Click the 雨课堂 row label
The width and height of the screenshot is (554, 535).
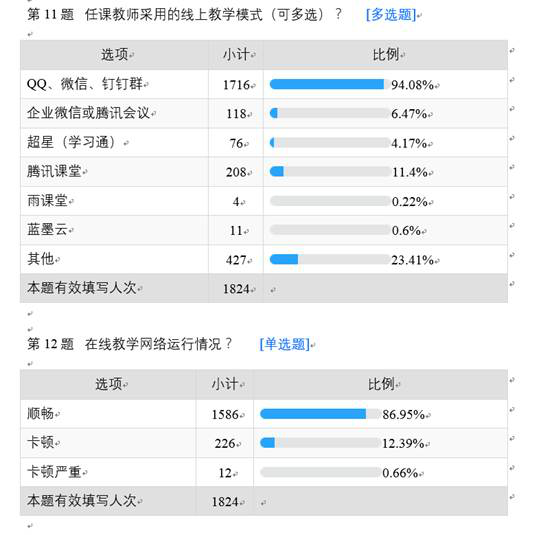tap(47, 201)
